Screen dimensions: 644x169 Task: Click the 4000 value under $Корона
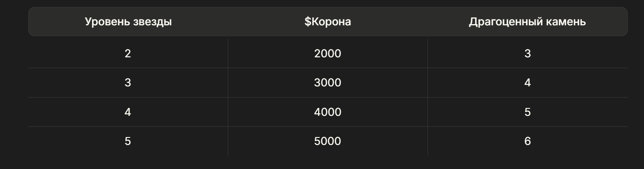coord(328,112)
